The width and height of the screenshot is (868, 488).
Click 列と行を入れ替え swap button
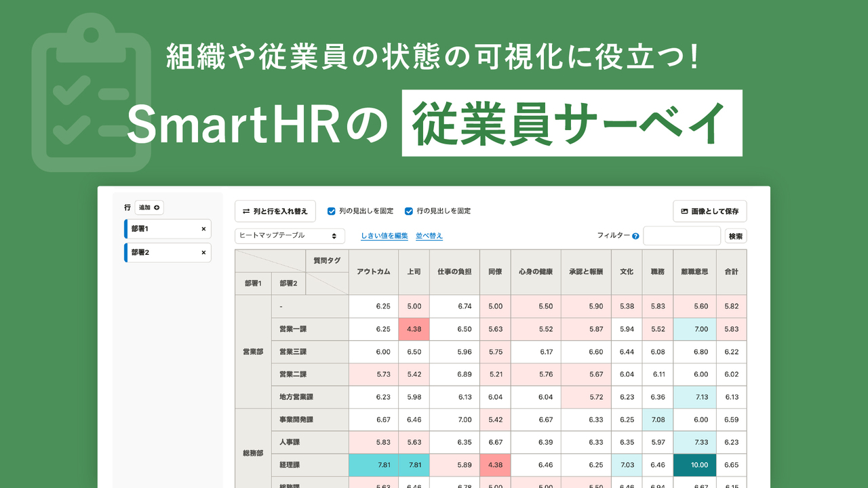(275, 211)
